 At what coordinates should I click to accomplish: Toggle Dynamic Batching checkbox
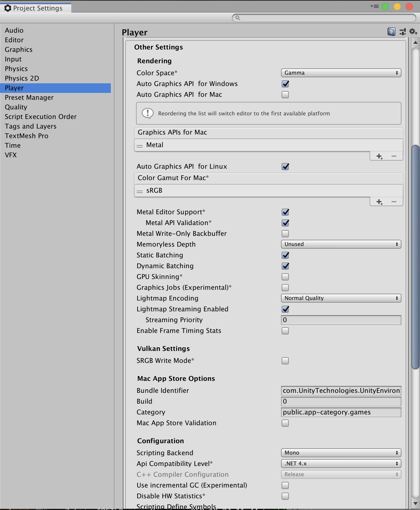click(x=285, y=266)
